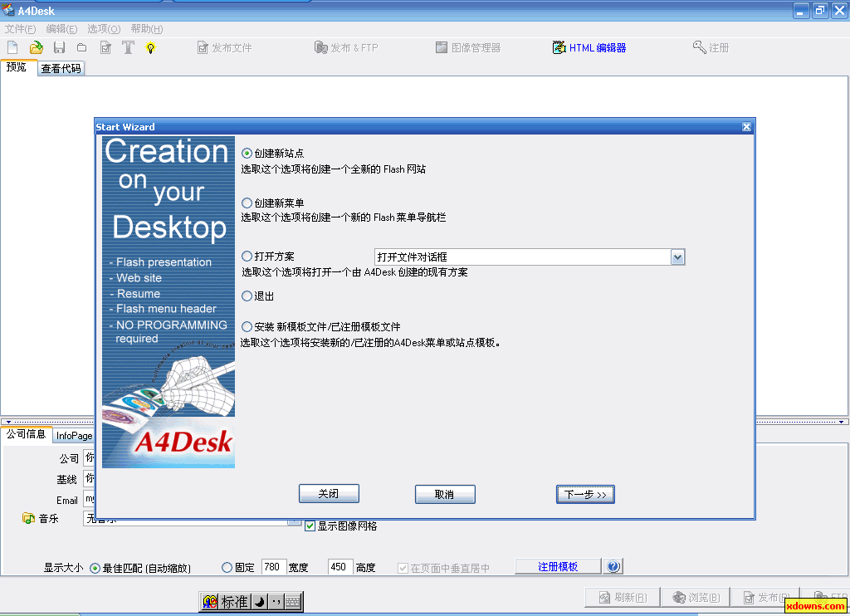Click the IME input method logo icon

210,601
